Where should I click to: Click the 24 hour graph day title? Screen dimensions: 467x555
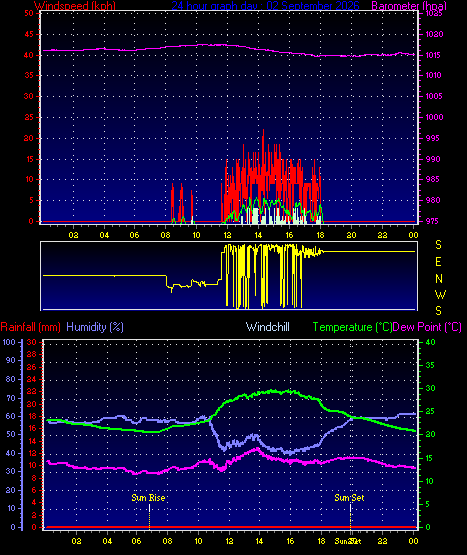(266, 5)
